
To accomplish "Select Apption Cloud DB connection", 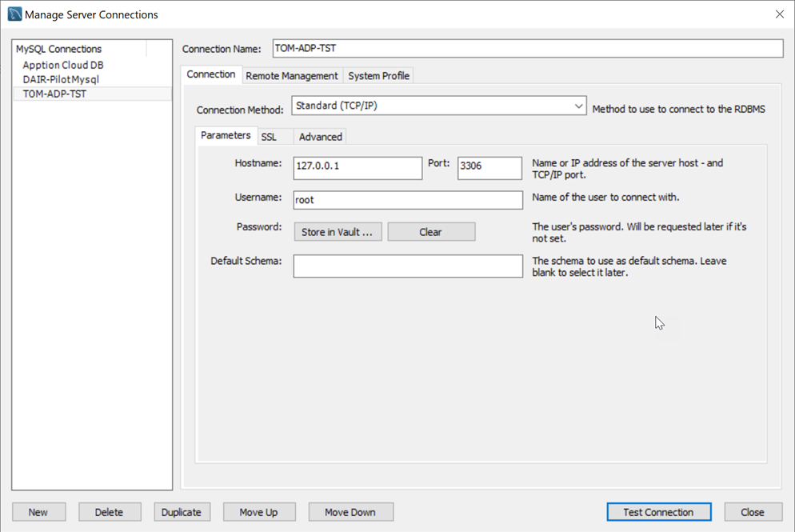I will [63, 65].
